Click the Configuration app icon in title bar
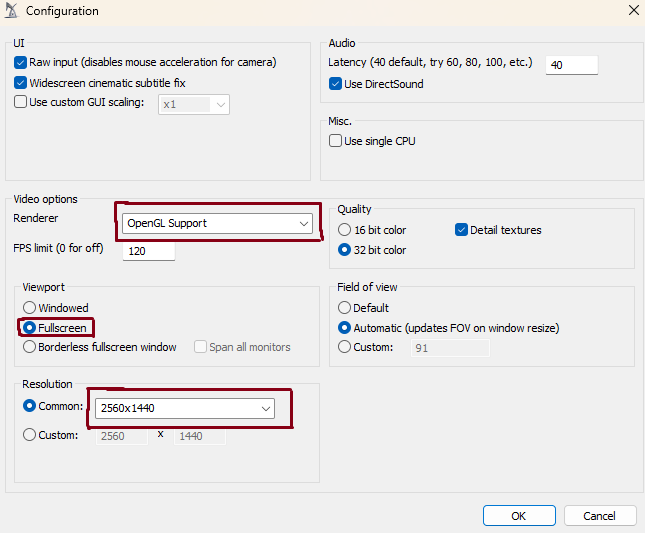The image size is (645, 533). click(12, 11)
